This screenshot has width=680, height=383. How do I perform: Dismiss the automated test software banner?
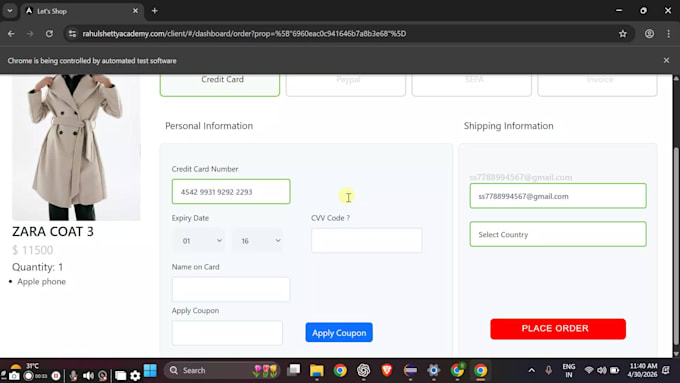(666, 60)
